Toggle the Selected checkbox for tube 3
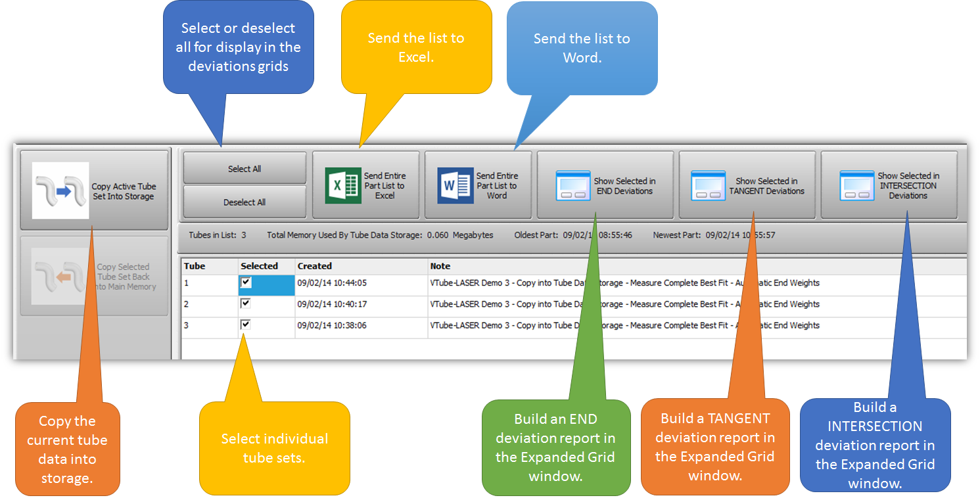 click(246, 325)
